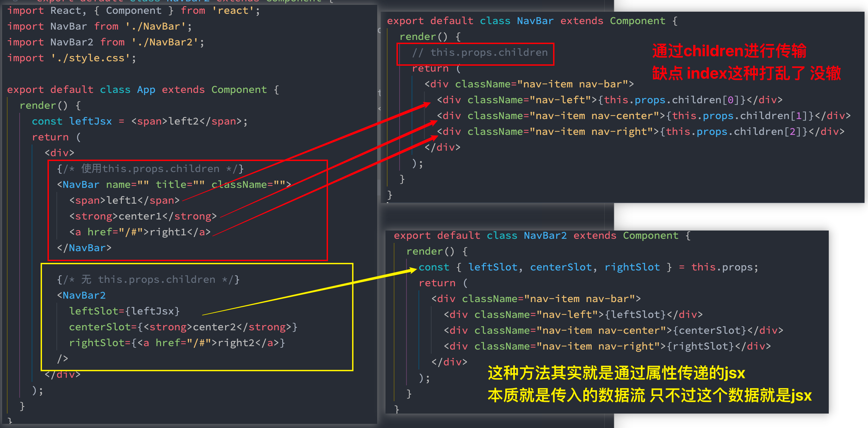Click the red-boxed '// this.props.children' comment

480,53
